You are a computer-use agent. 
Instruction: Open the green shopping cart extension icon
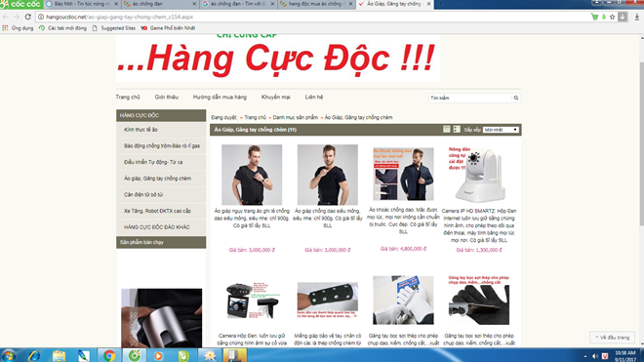click(x=594, y=17)
